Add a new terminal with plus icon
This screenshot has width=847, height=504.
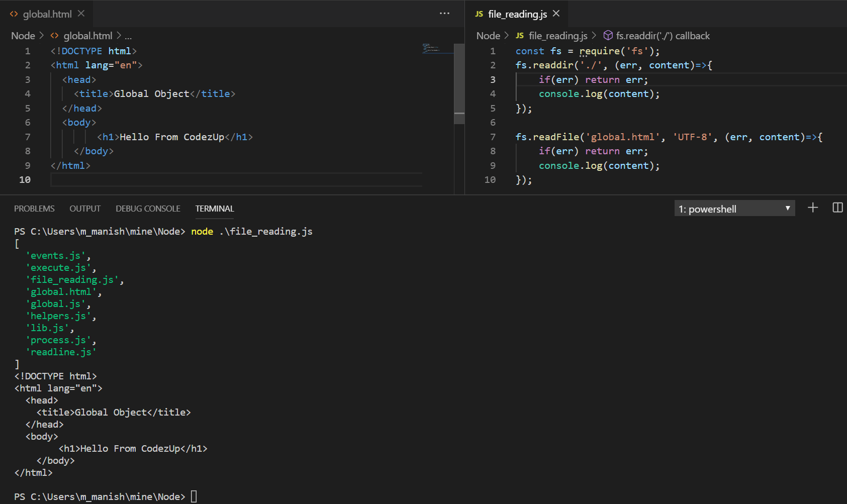[813, 208]
